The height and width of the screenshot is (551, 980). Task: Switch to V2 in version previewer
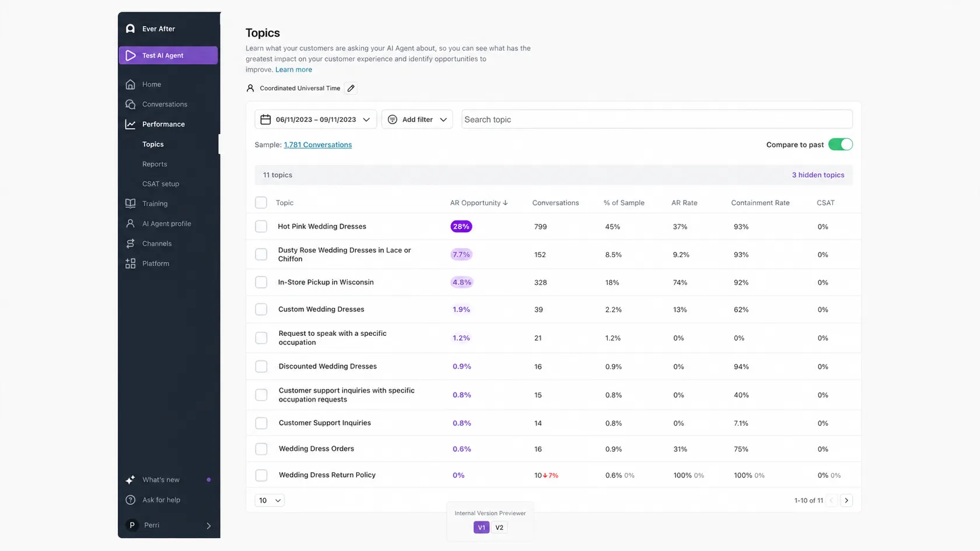coord(499,528)
